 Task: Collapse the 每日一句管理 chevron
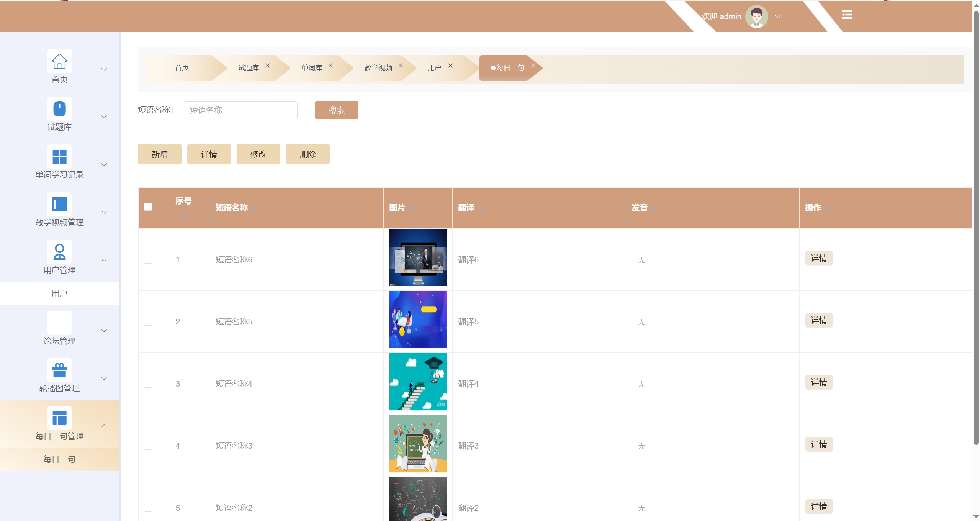(104, 426)
